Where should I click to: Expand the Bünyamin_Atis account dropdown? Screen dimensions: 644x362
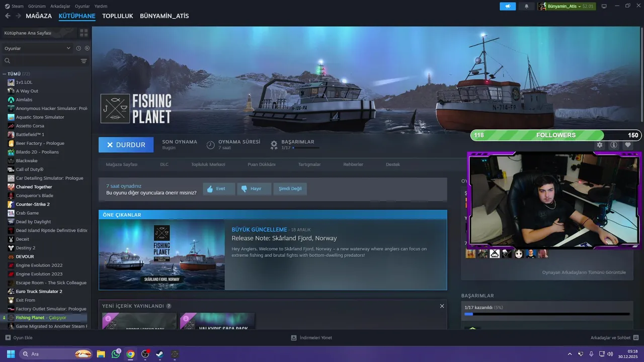point(566,7)
